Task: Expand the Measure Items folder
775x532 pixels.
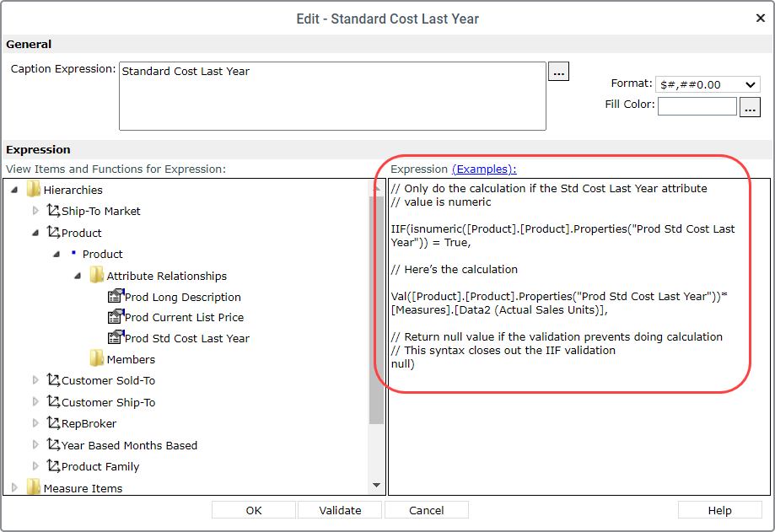Action: (14, 487)
